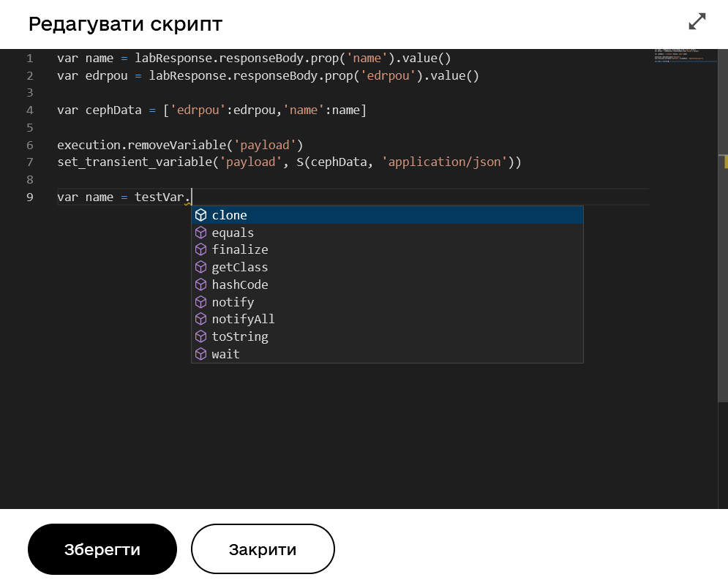
Task: Choose notifyAll from the suggestion list
Action: 243,319
